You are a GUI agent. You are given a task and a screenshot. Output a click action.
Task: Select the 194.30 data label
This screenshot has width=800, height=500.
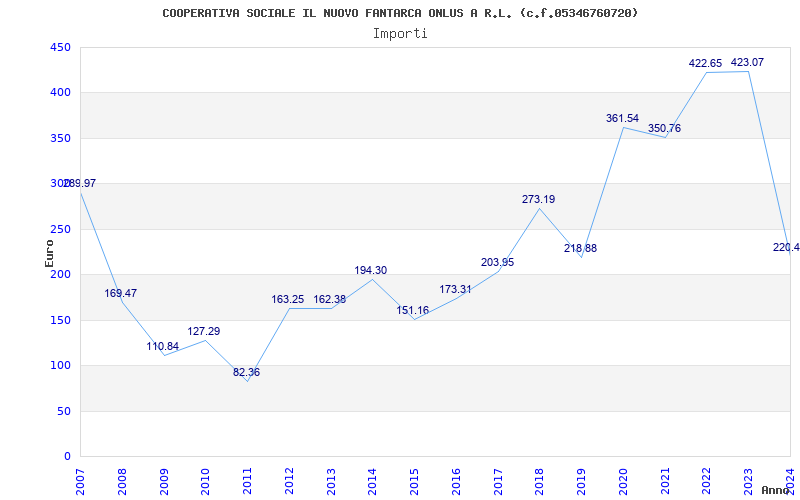click(x=371, y=270)
